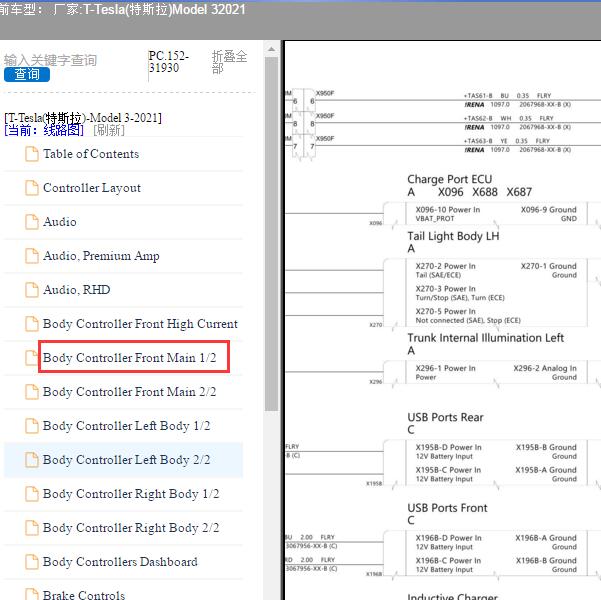Click the sidebar vertical scrollbar thumb
This screenshot has width=601, height=600.
[271, 234]
